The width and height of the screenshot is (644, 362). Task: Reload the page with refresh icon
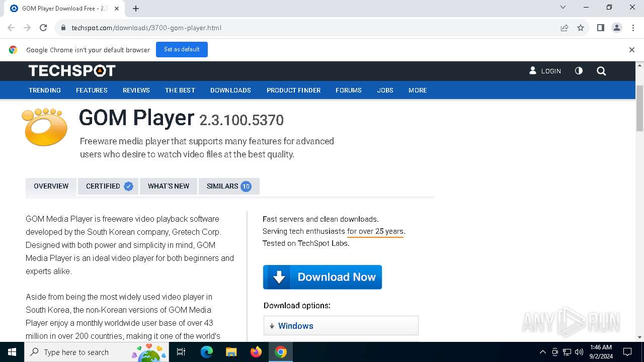pos(43,28)
